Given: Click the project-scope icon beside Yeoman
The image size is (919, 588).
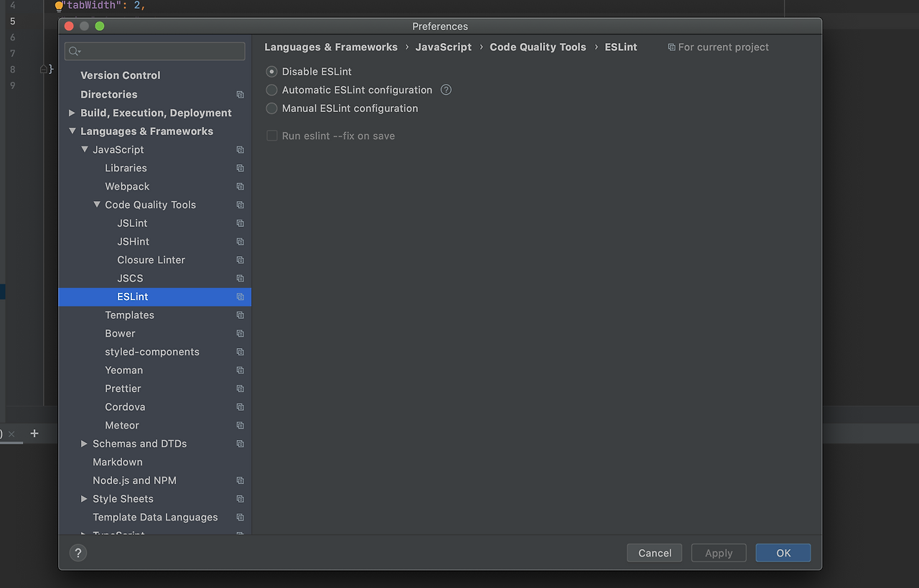Looking at the screenshot, I should (241, 370).
